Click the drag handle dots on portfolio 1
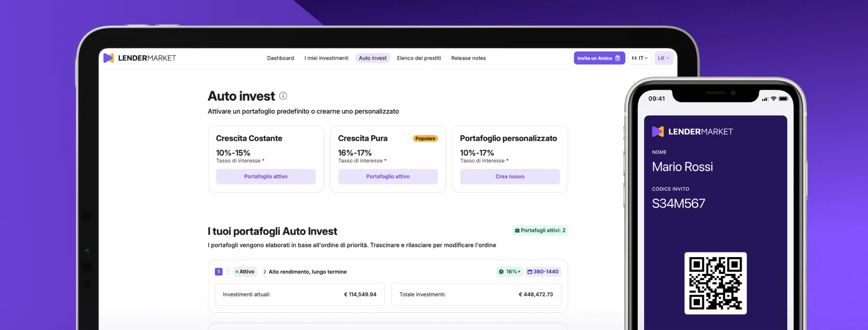This screenshot has height=330, width=868. [x=228, y=272]
